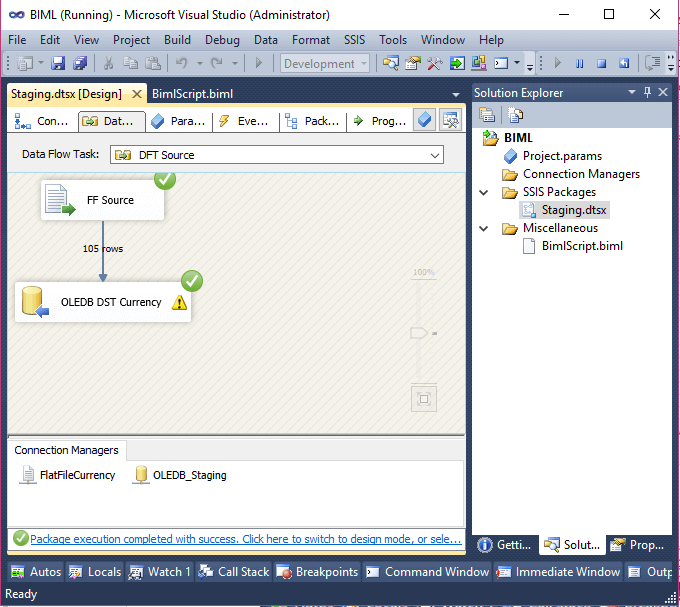This screenshot has height=607, width=680.
Task: Select the OLEDB DST Currency destination
Action: (x=103, y=302)
